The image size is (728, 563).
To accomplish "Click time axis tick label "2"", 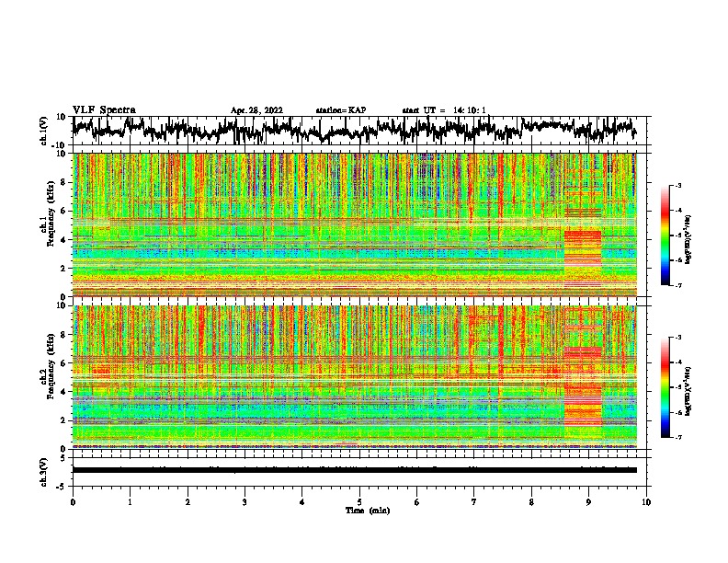I will pyautogui.click(x=188, y=502).
